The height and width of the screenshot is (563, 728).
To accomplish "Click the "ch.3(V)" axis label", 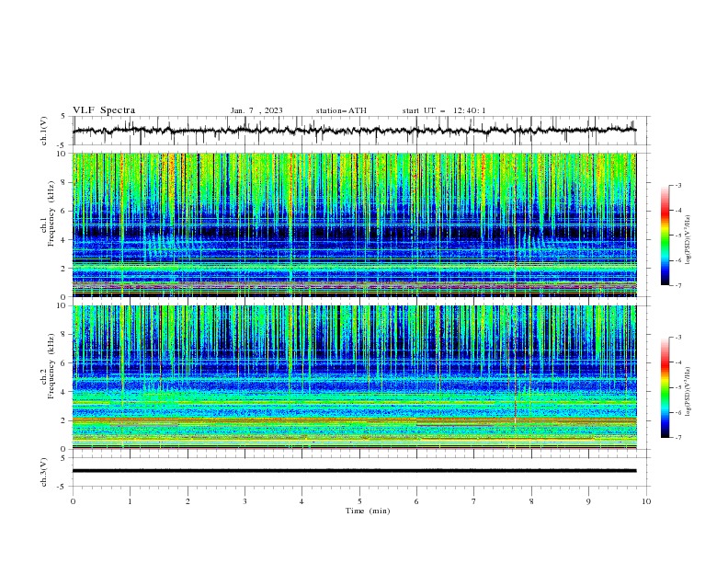I will point(44,472).
